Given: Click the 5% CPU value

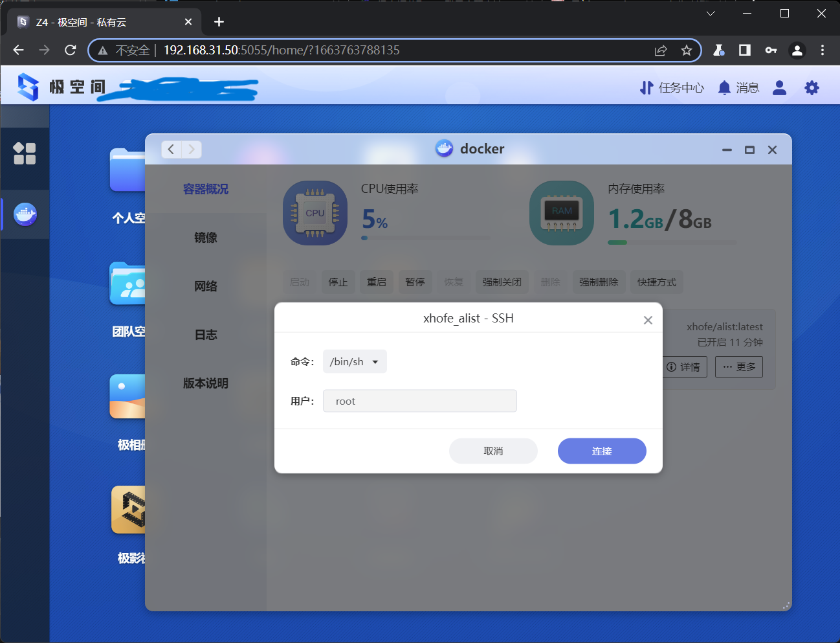Looking at the screenshot, I should coord(375,220).
